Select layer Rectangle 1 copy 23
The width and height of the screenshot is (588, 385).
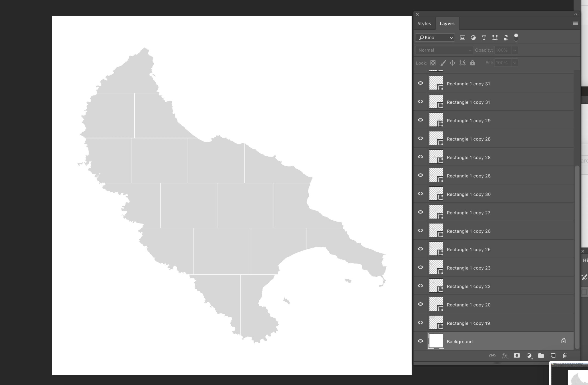[x=469, y=268]
